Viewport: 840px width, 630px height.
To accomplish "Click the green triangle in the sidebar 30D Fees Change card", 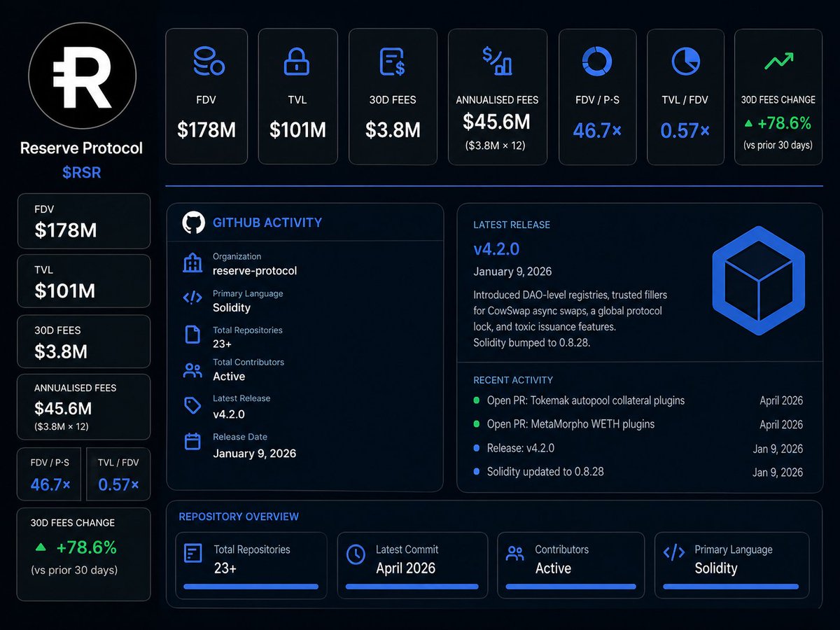I will (41, 547).
